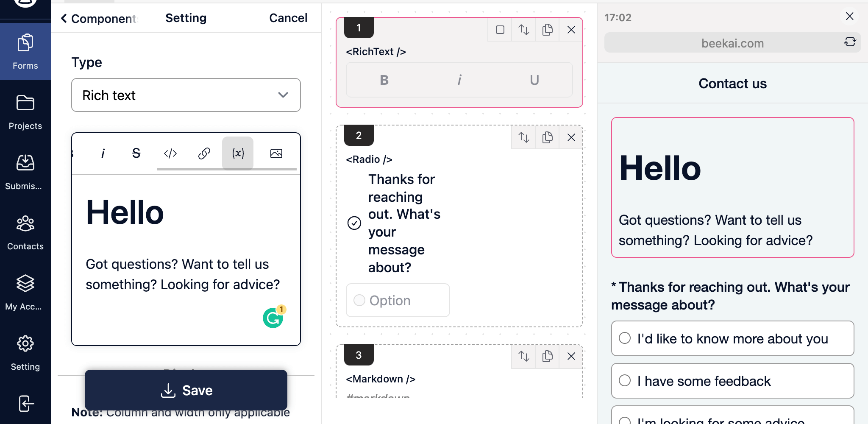Screen dimensions: 868x424
Task: Click the Hello rich text block in preview
Action: pyautogui.click(x=733, y=187)
